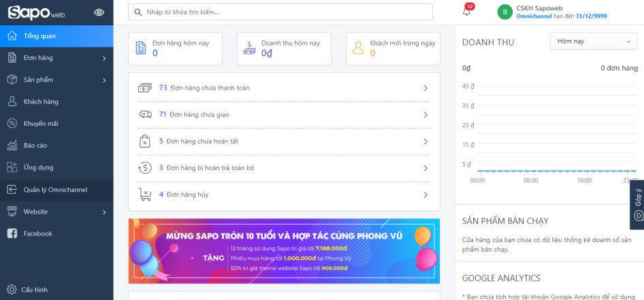
Task: Click the CSKH Sapoweb account name
Action: pyautogui.click(x=539, y=8)
